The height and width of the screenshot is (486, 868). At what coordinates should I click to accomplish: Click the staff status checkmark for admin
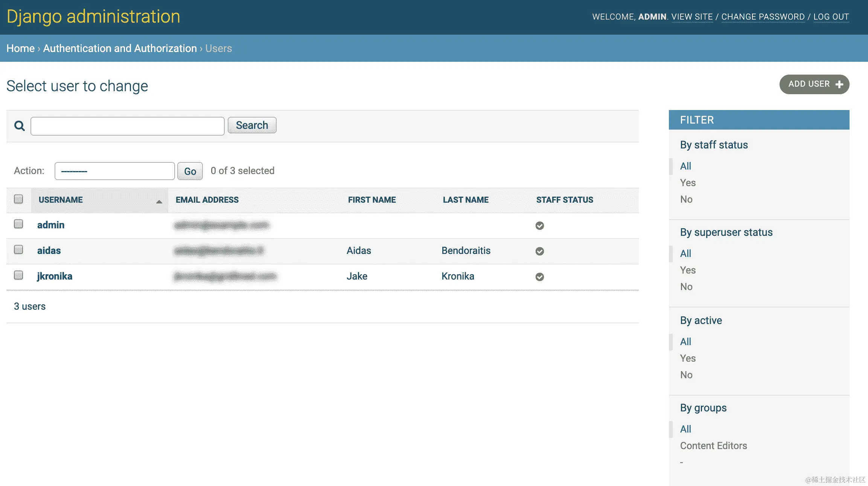[539, 226]
